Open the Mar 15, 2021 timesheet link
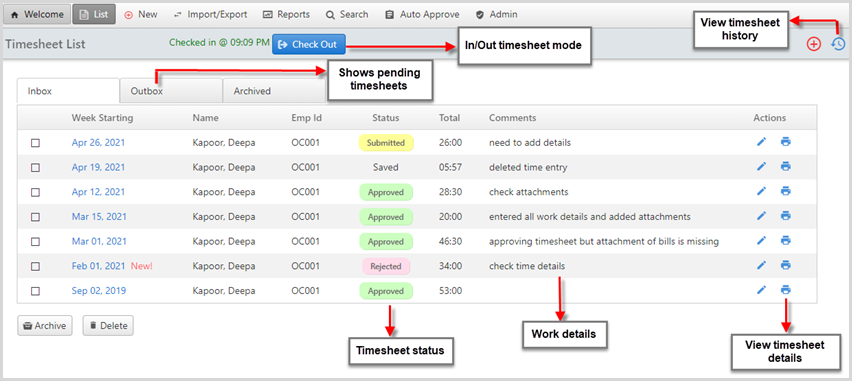This screenshot has height=381, width=852. tap(99, 217)
